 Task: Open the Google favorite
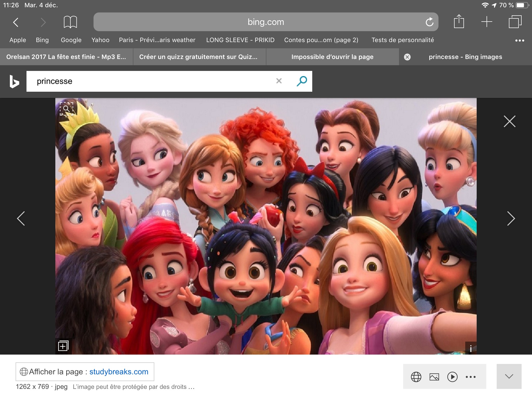[71, 40]
